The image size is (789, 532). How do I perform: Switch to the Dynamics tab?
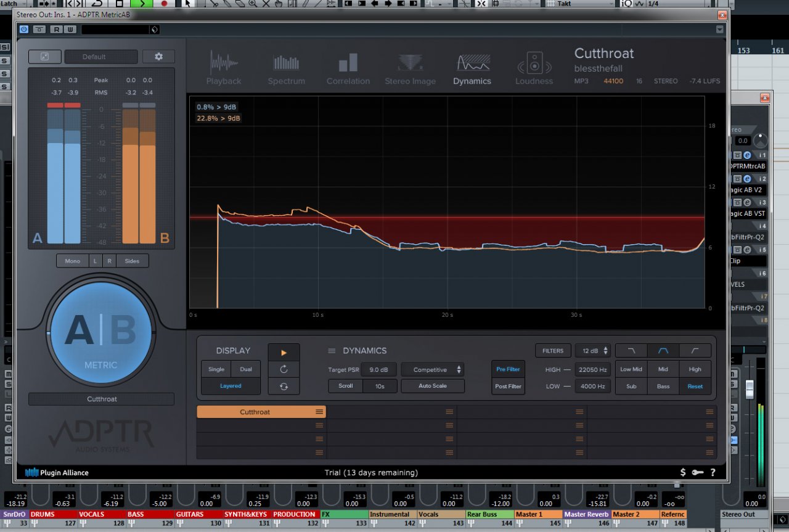click(472, 68)
